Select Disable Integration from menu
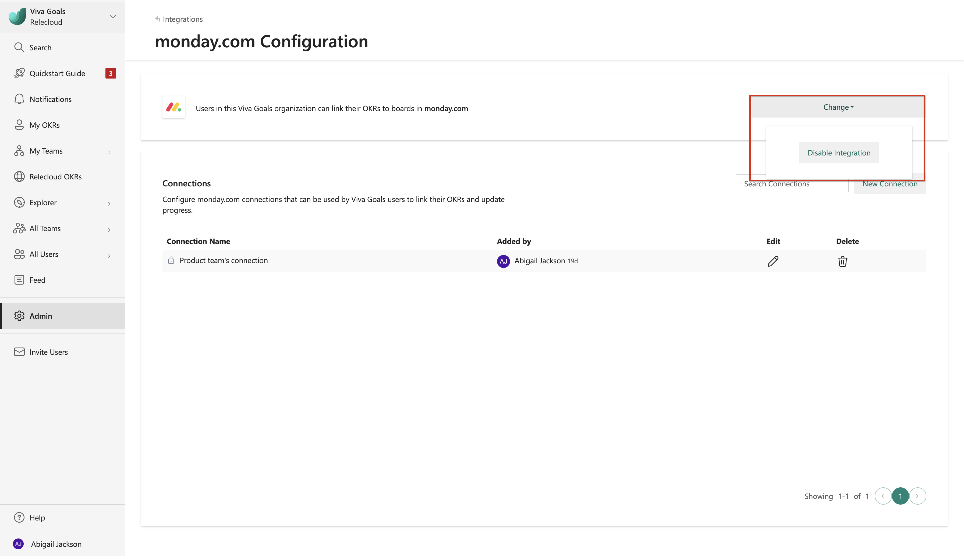The height and width of the screenshot is (560, 964). [x=839, y=153]
